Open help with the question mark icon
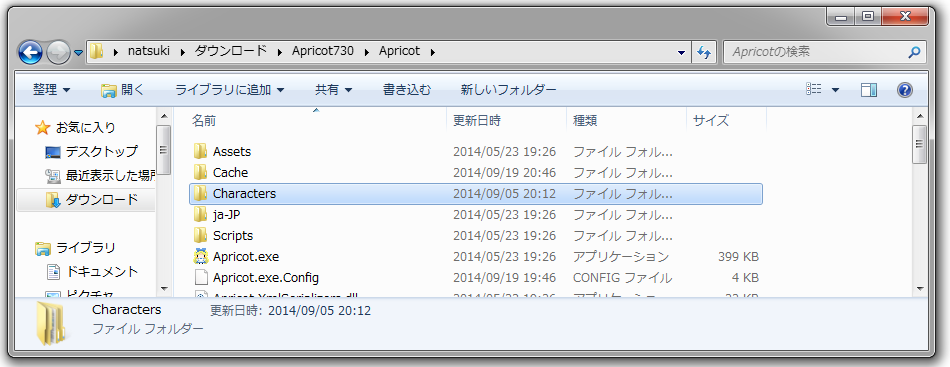 coord(905,90)
